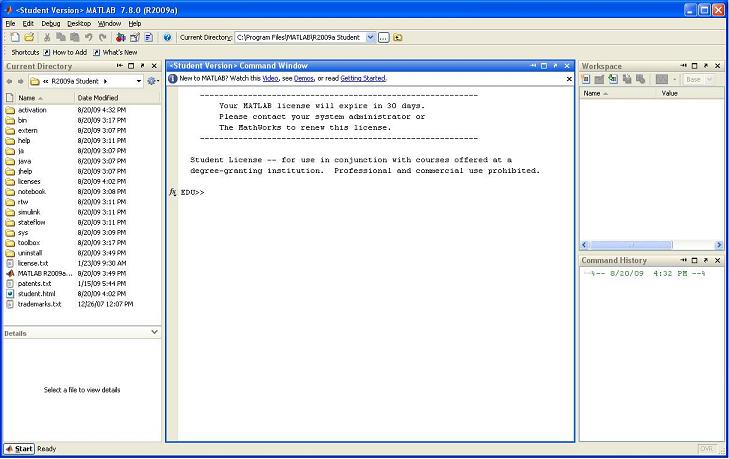Click back arrow in Current Directory panel
Image resolution: width=729 pixels, height=459 pixels.
pos(9,81)
